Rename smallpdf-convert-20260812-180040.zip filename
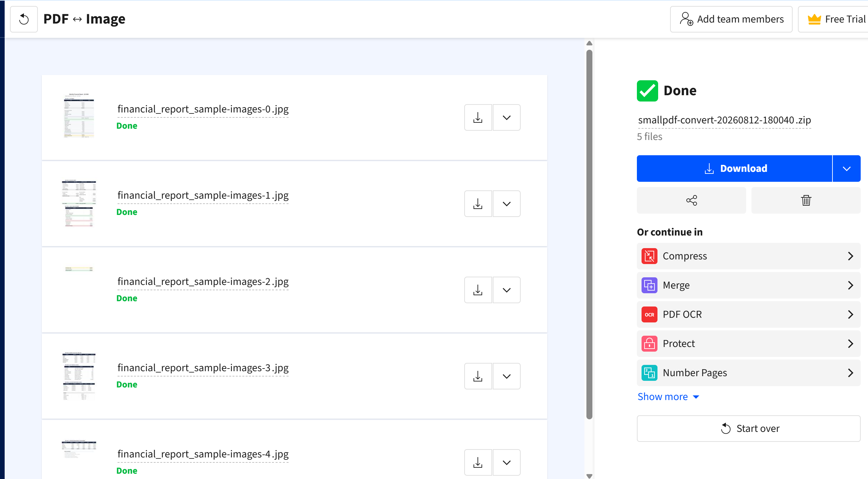This screenshot has height=479, width=868. coord(724,120)
